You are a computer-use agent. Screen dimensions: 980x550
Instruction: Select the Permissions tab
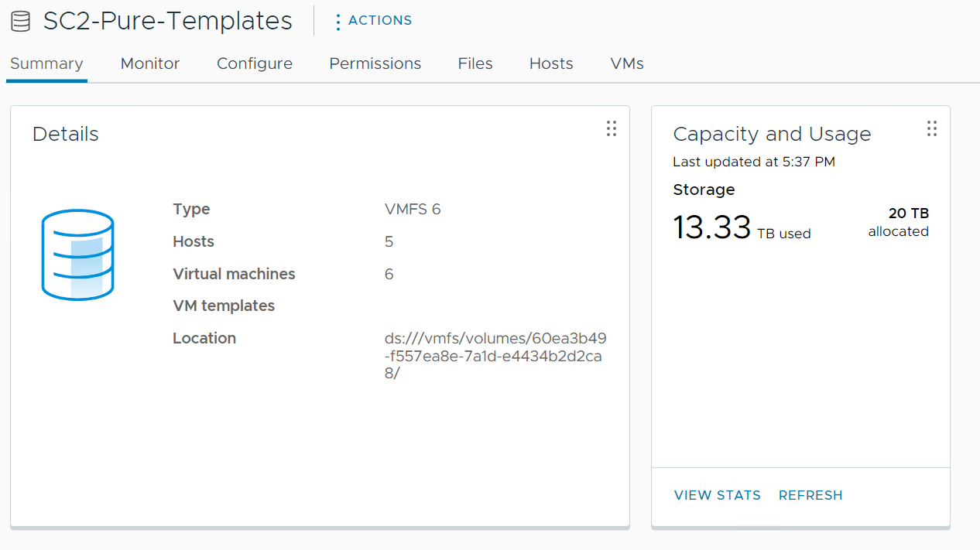[x=375, y=63]
